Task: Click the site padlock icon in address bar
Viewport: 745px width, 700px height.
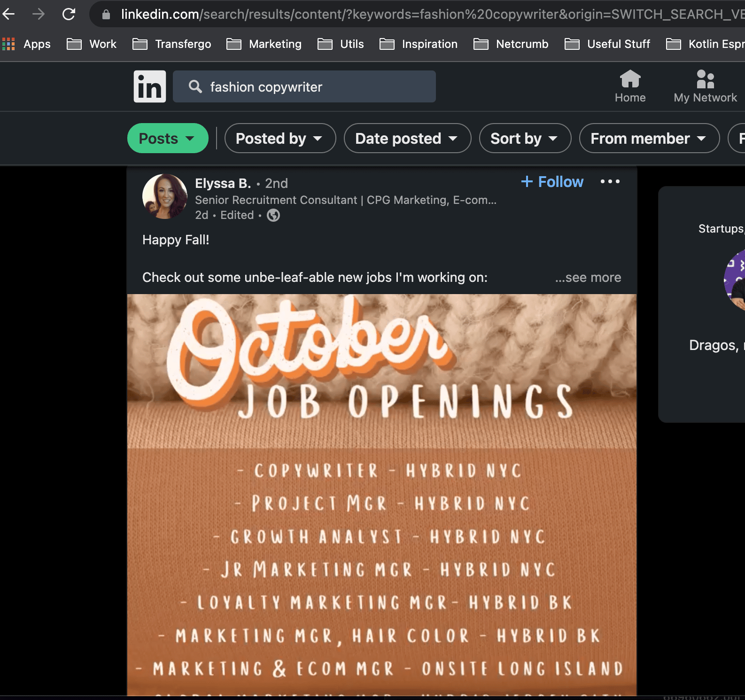Action: [x=106, y=15]
